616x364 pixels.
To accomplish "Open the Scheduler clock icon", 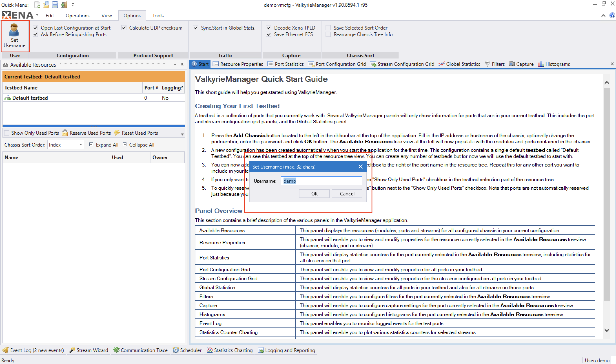I will 175,350.
